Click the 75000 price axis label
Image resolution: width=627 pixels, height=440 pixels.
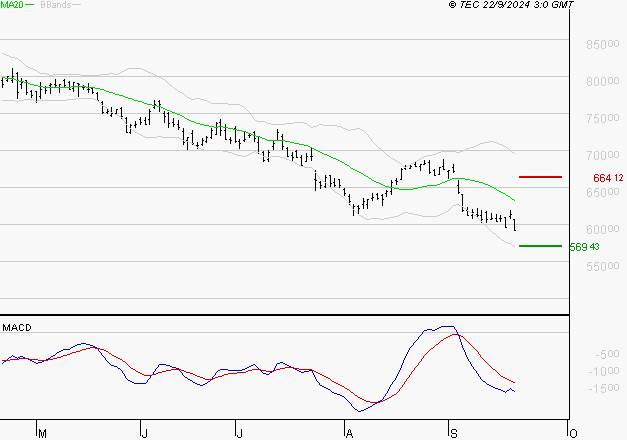pos(603,118)
